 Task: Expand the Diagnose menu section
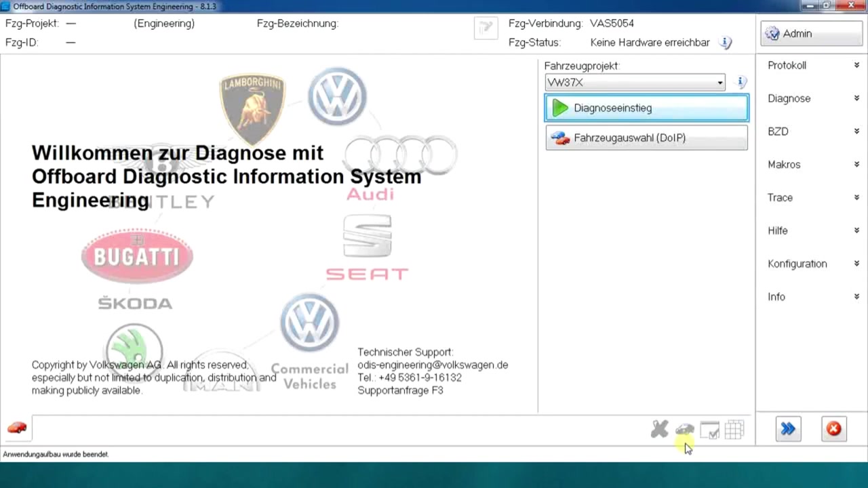pos(812,98)
